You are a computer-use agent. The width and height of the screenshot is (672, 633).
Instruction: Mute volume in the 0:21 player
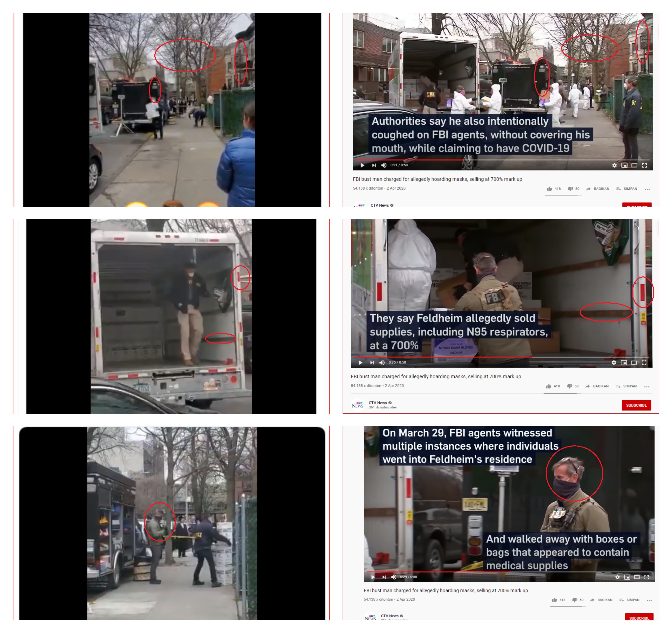coord(384,165)
